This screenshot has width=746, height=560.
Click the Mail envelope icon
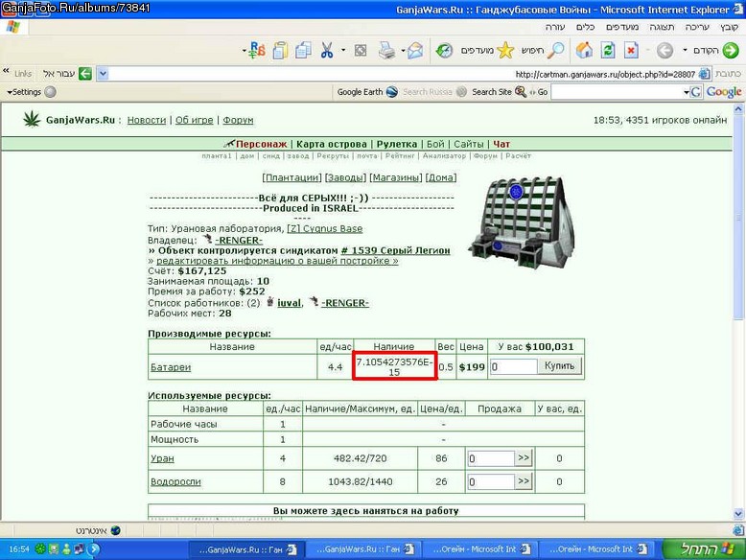(x=415, y=51)
